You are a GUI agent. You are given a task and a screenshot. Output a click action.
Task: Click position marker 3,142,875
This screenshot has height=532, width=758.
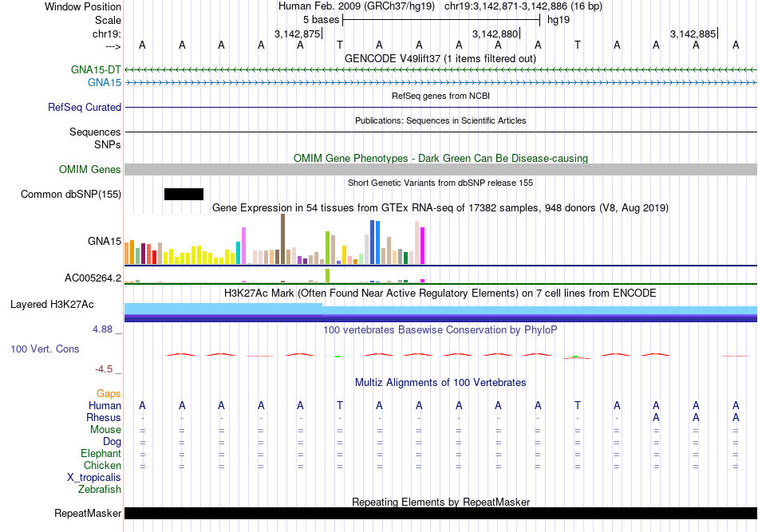(298, 33)
